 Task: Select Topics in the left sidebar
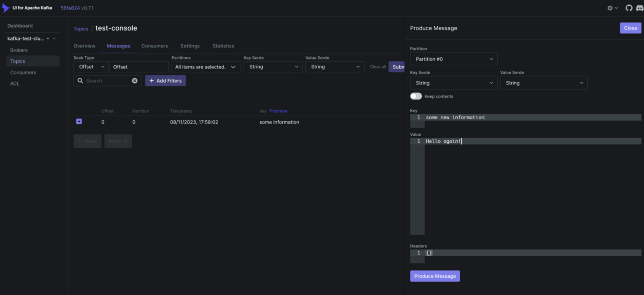click(x=18, y=61)
